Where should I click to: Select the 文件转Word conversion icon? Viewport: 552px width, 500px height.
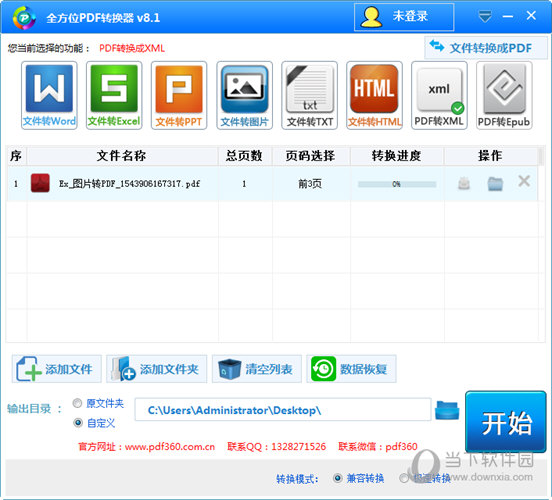(x=49, y=95)
